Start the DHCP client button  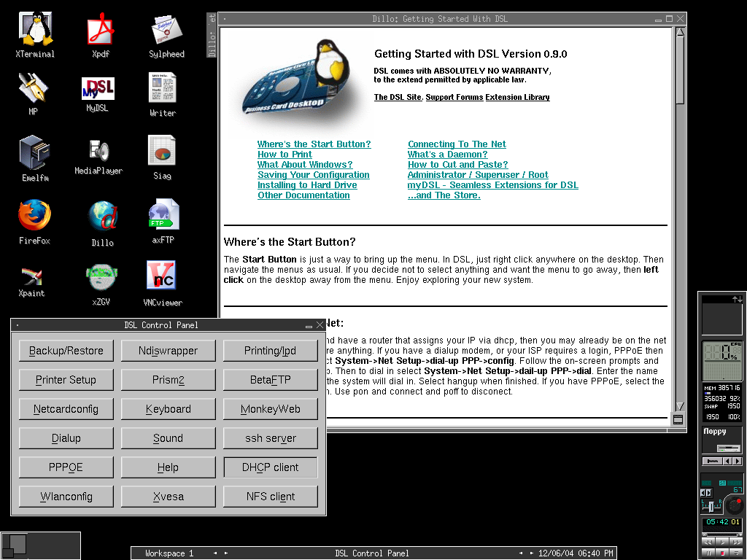pos(271,467)
